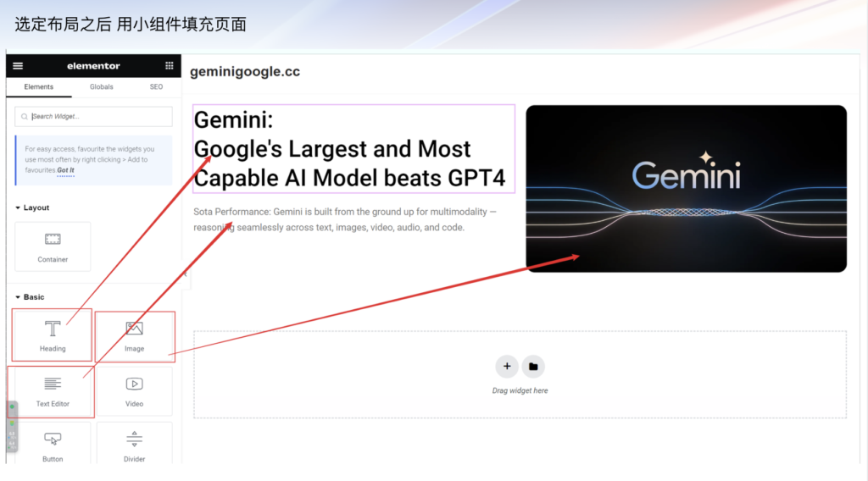This screenshot has height=481, width=868.
Task: Collapse the Layout section
Action: 19,207
